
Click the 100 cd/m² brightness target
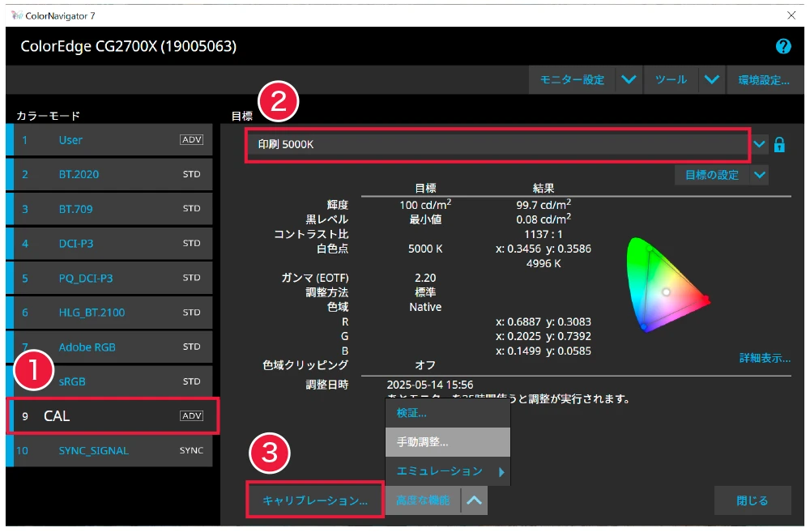tap(425, 204)
